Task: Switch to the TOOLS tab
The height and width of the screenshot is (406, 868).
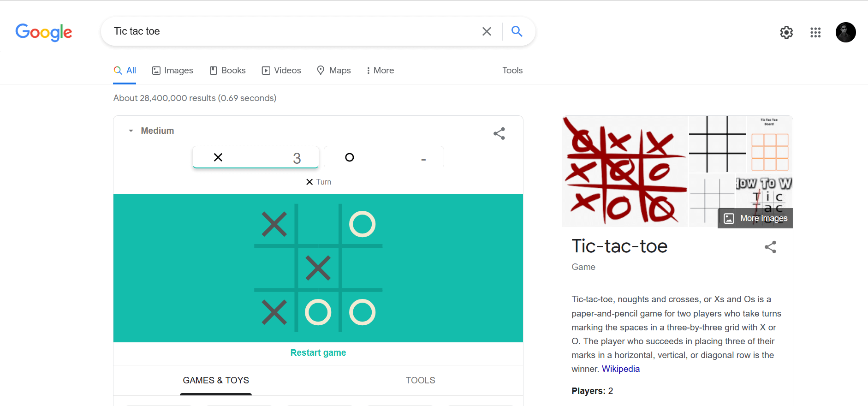Action: [420, 381]
